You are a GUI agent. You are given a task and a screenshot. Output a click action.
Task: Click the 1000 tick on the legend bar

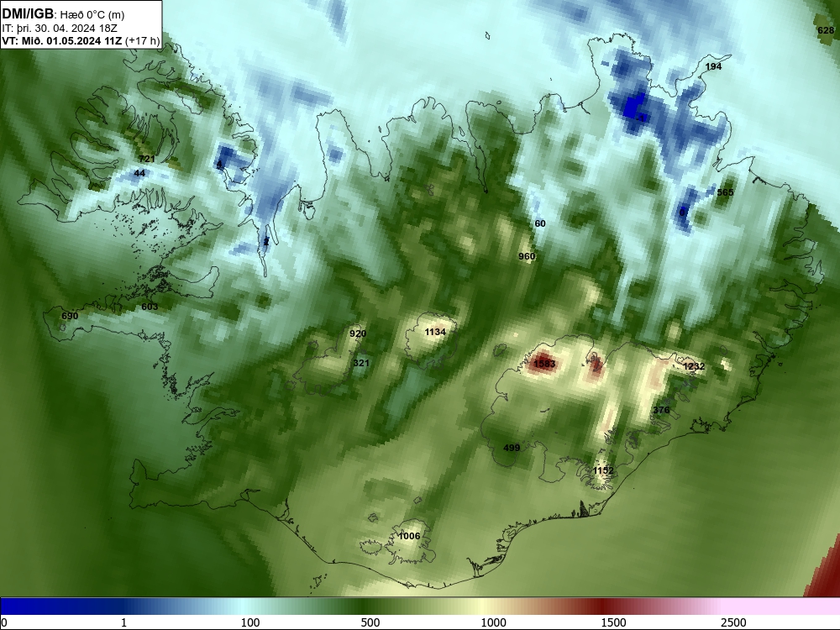pyautogui.click(x=493, y=622)
